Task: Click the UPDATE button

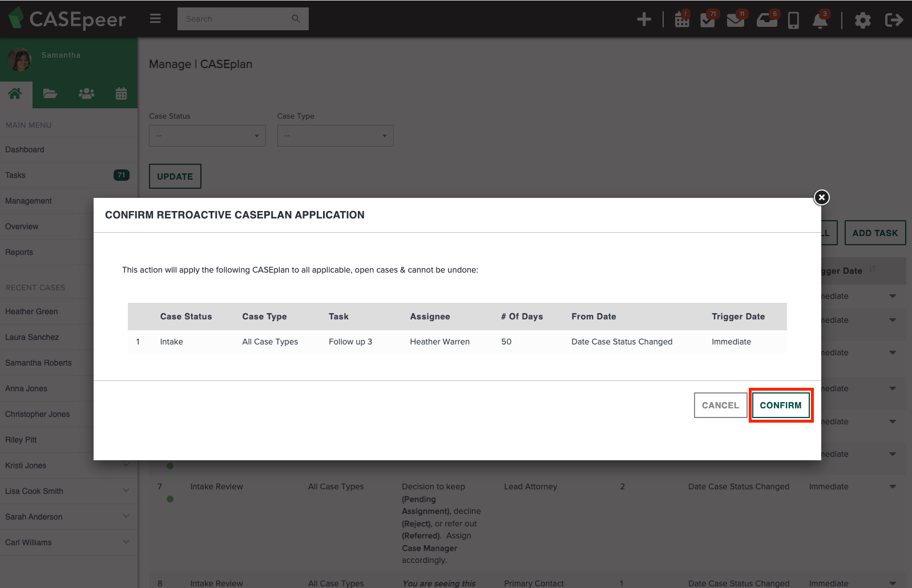Action: click(175, 176)
